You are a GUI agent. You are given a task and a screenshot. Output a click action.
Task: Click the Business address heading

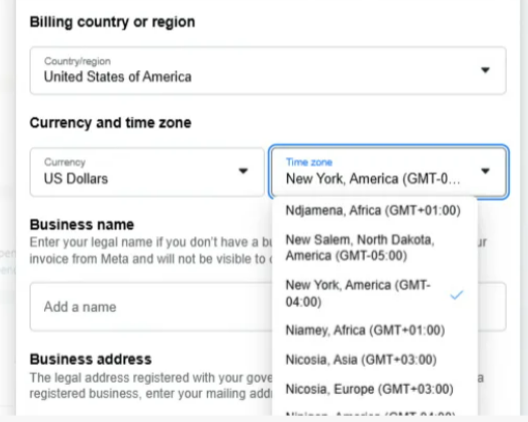(x=91, y=359)
